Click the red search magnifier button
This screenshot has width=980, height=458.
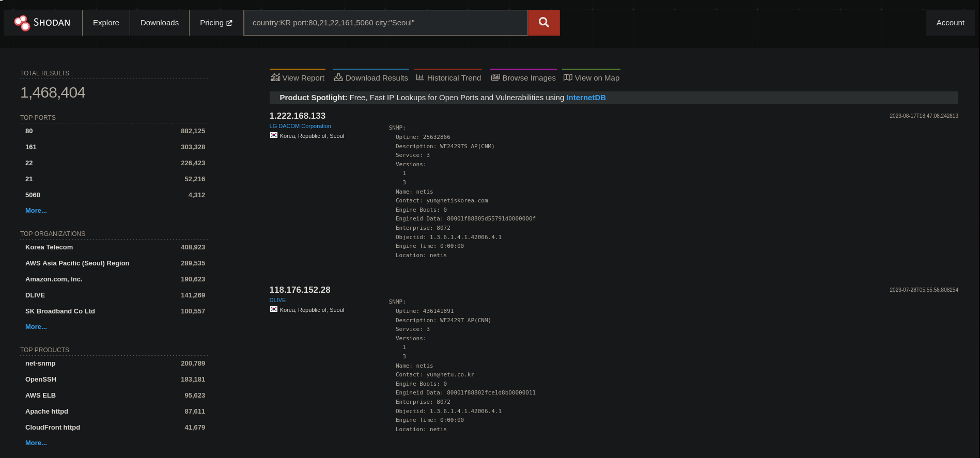[x=543, y=23]
